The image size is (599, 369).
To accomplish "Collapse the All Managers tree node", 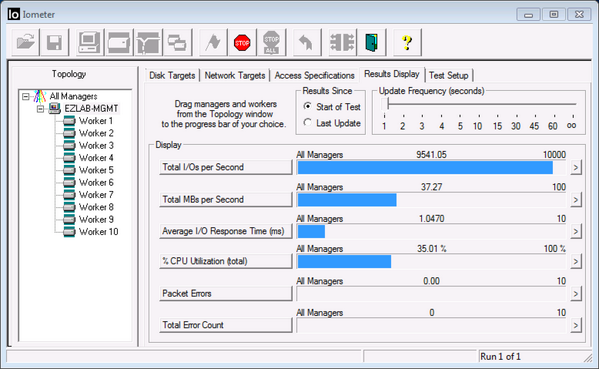I will coord(26,96).
